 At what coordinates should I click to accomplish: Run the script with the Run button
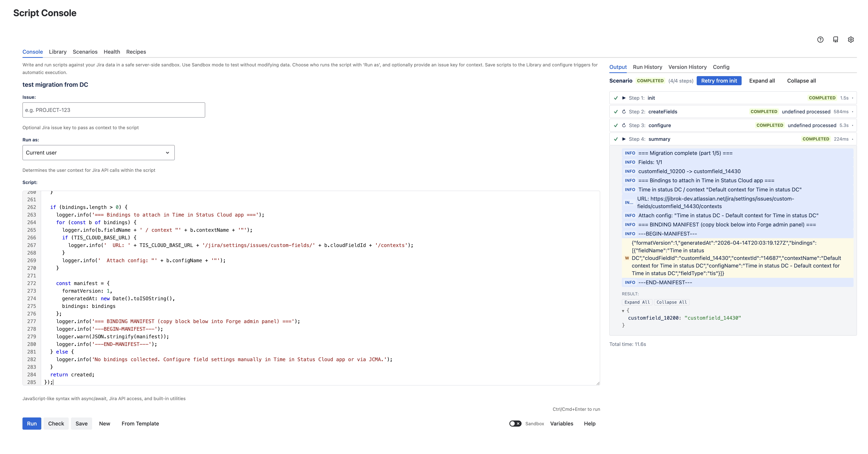point(31,423)
